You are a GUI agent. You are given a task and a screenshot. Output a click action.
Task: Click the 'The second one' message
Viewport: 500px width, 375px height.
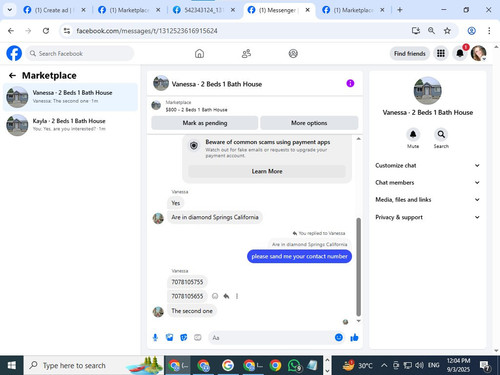click(x=192, y=311)
